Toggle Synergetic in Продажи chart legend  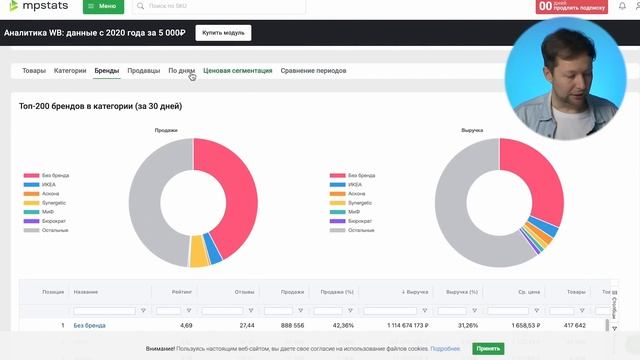coord(44,203)
